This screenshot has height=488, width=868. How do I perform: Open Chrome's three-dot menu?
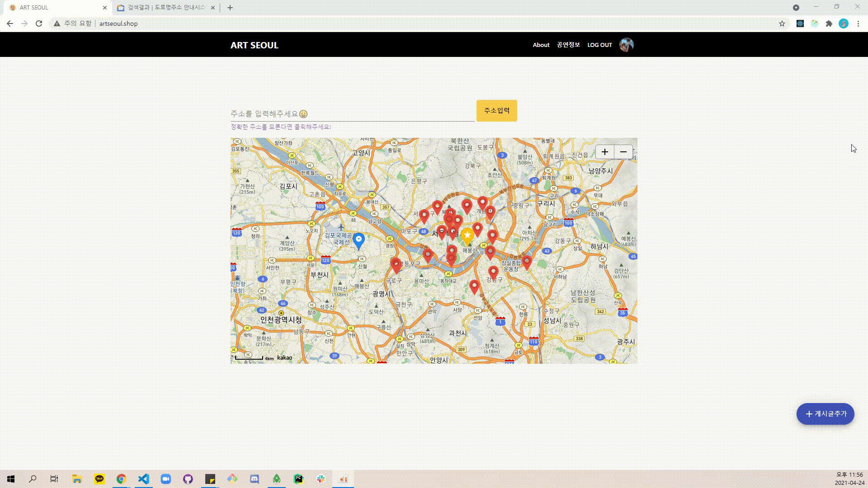pos(858,23)
